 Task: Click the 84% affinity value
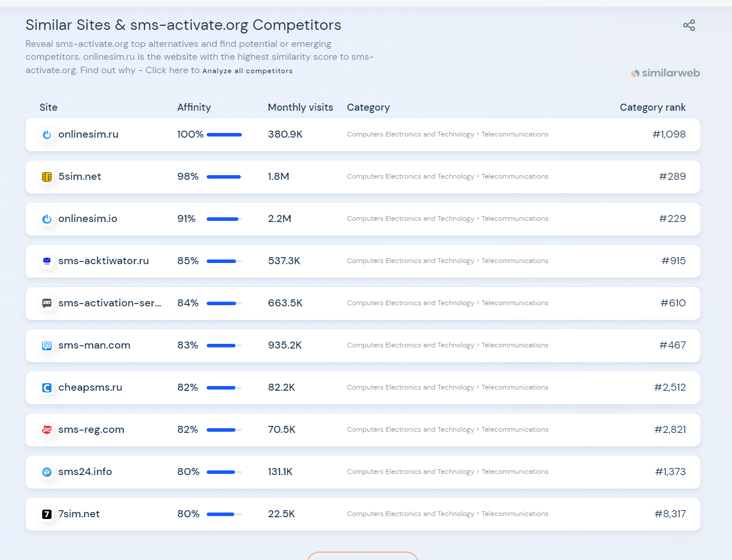[188, 303]
